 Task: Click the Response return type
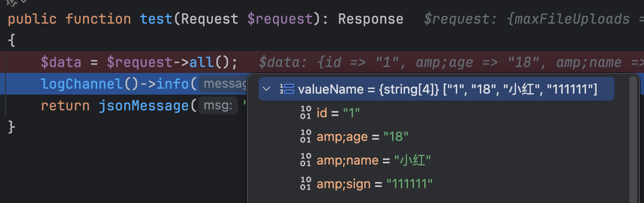tap(370, 19)
